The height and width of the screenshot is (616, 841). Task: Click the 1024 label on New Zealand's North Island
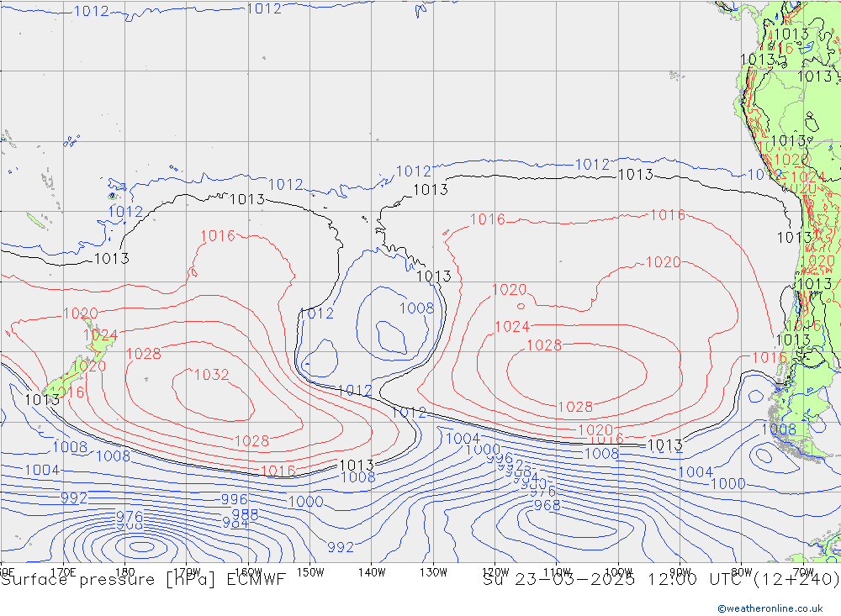tap(100, 335)
